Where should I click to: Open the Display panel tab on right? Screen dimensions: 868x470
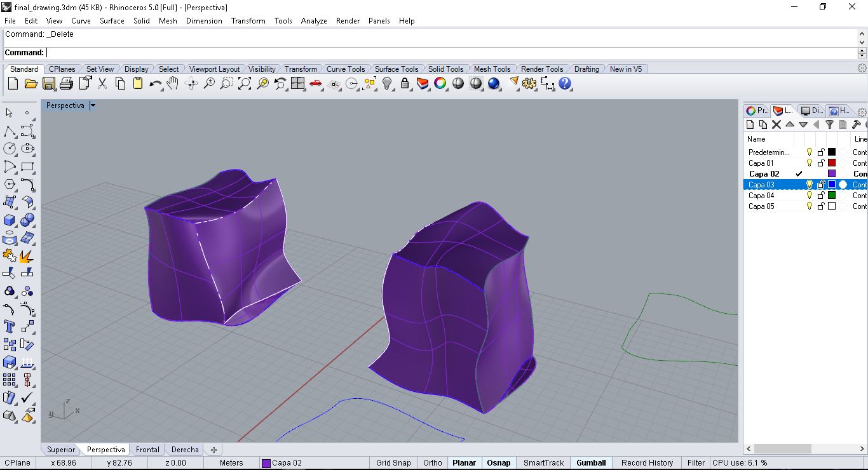click(x=811, y=111)
